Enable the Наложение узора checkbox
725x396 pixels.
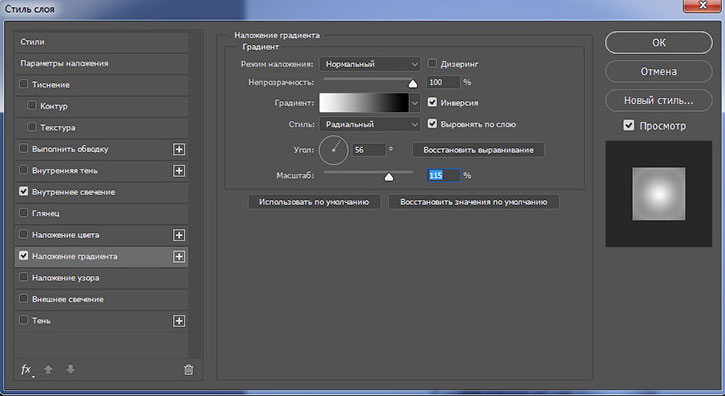pyautogui.click(x=24, y=277)
